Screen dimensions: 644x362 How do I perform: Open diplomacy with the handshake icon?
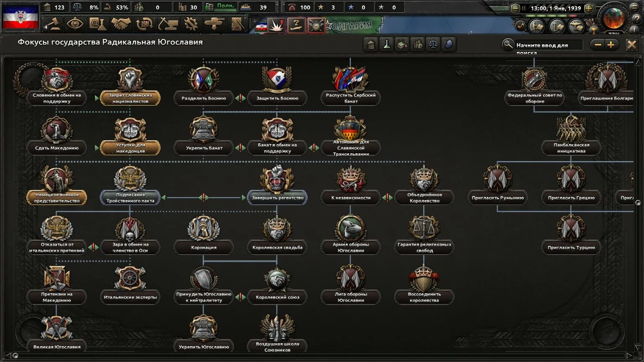coord(121,24)
